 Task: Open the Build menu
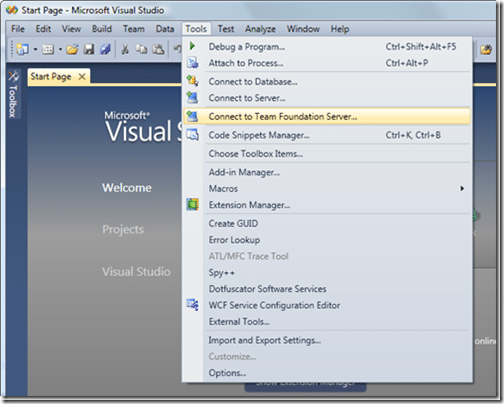pyautogui.click(x=102, y=29)
